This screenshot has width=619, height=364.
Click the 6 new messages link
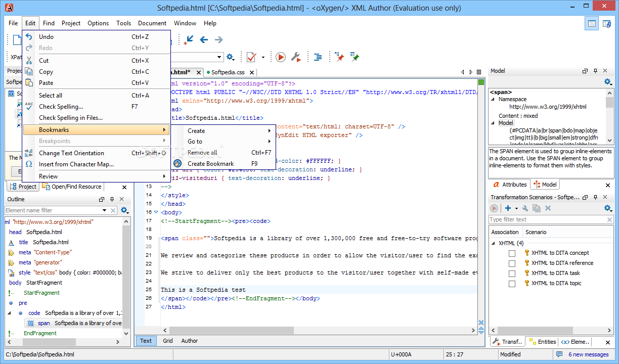pos(588,354)
